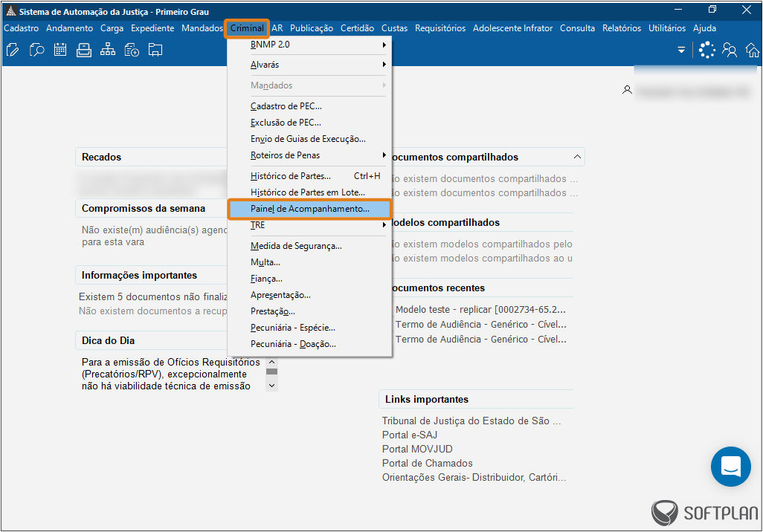This screenshot has width=763, height=532.
Task: Open the Ajuda menu
Action: [x=704, y=28]
